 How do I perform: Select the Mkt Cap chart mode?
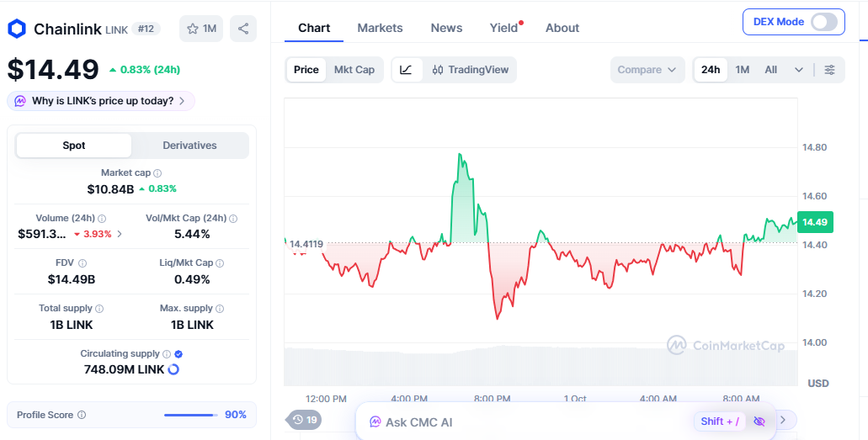coord(354,70)
